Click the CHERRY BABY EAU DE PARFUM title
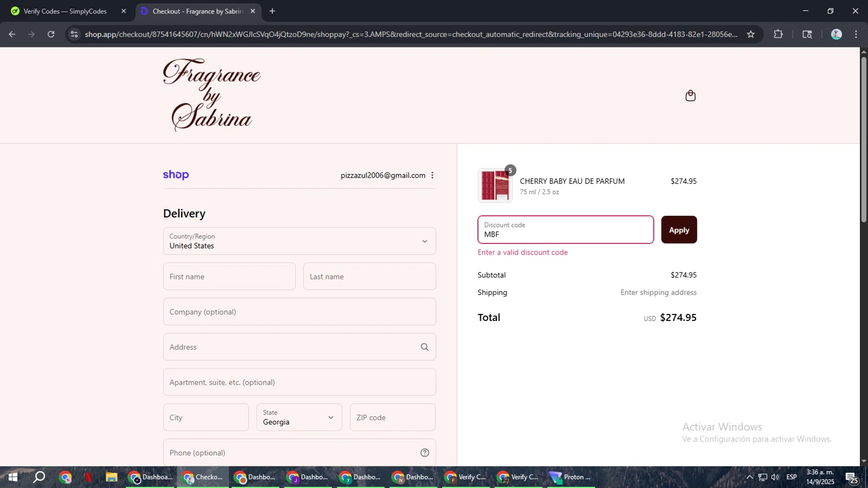 pyautogui.click(x=572, y=181)
